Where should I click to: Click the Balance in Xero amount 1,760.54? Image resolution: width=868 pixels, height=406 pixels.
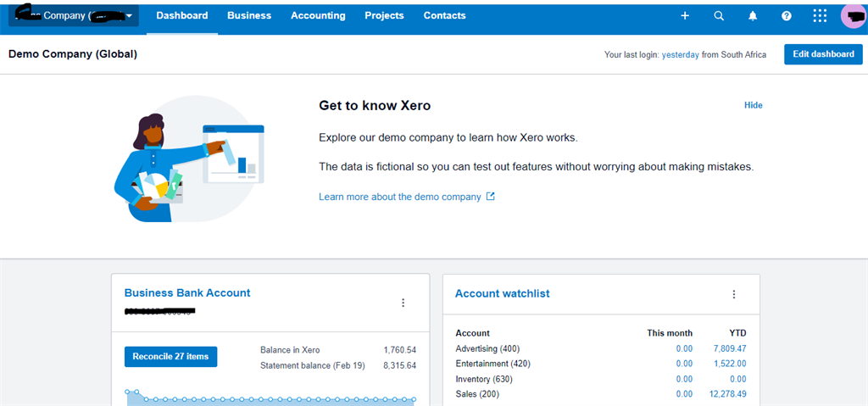[400, 350]
